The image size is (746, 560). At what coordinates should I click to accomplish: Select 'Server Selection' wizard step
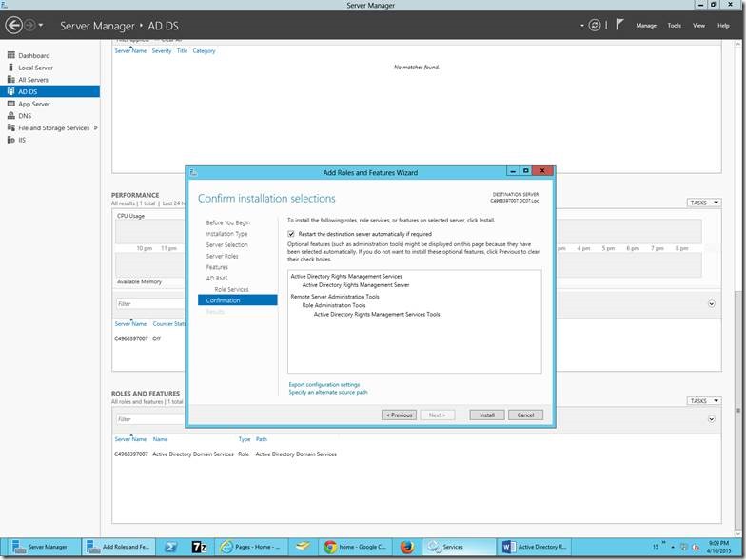226,245
